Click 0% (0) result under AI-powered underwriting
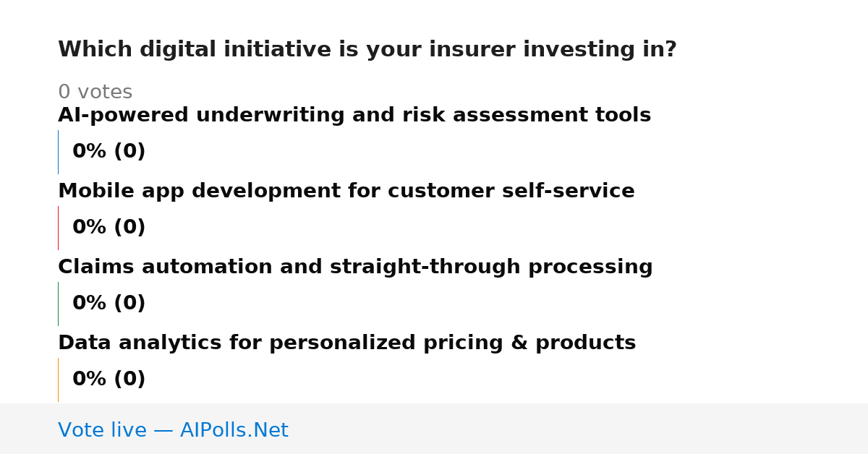Viewport: 868px width, 454px height. 109,152
